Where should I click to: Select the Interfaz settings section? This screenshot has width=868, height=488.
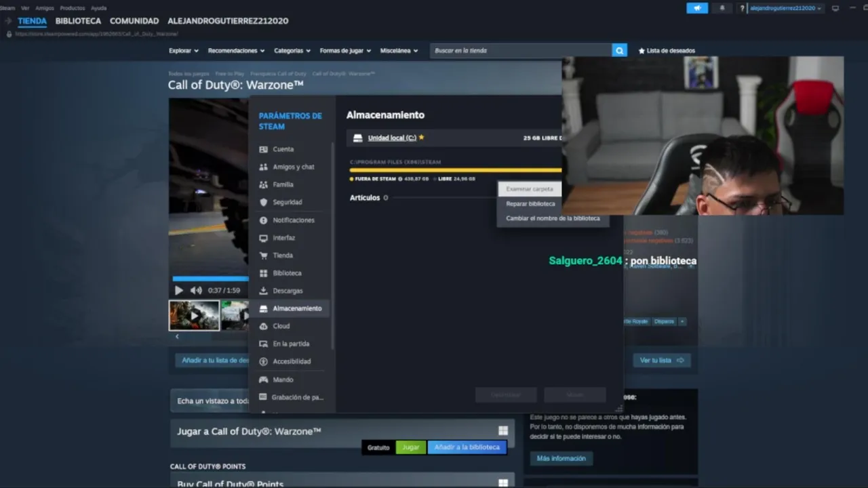290,238
